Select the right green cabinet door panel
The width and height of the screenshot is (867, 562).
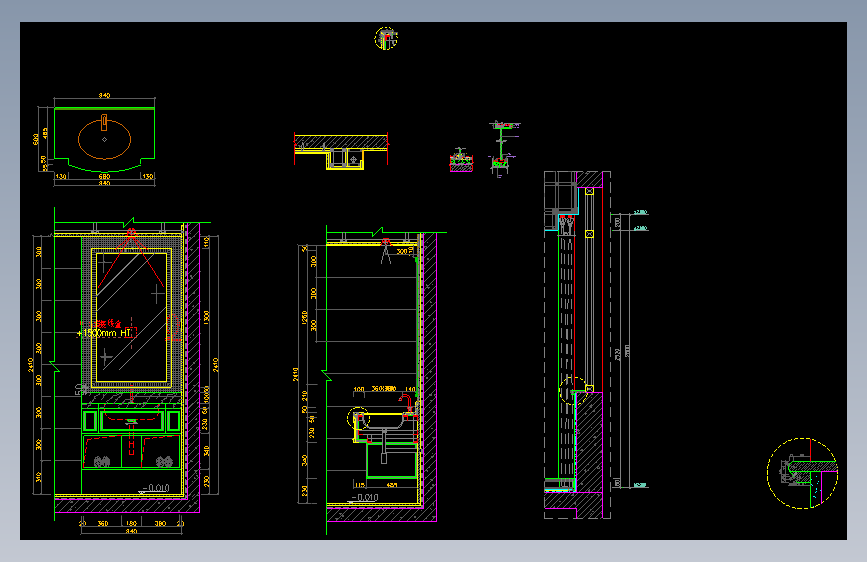[174, 421]
